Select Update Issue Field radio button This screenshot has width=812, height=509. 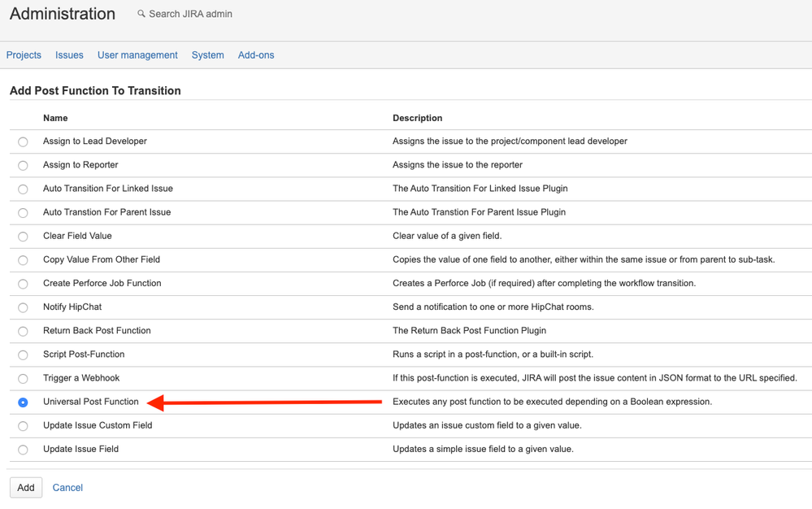pos(23,450)
